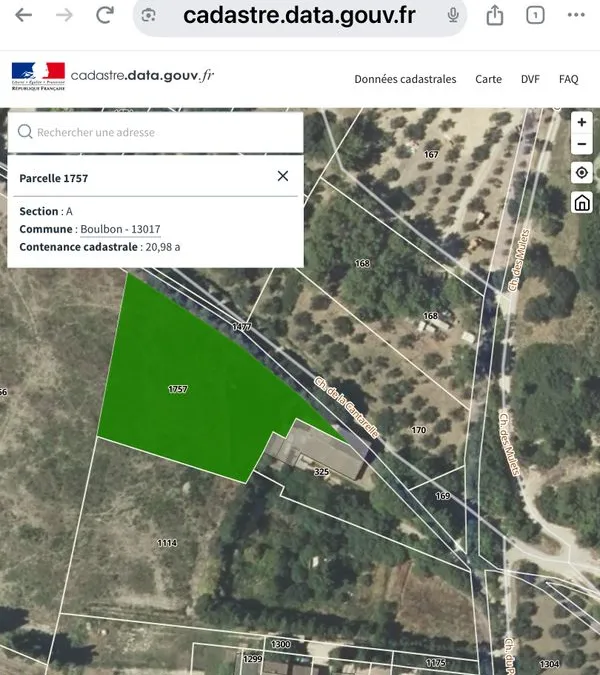Go forward with the browser forward arrow
The image size is (600, 675).
pyautogui.click(x=64, y=15)
